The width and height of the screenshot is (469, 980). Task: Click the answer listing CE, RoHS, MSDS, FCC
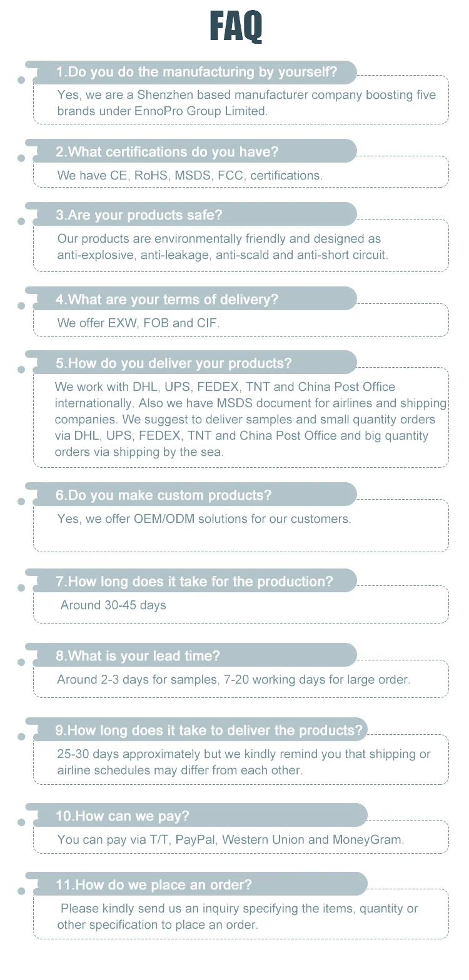click(190, 176)
